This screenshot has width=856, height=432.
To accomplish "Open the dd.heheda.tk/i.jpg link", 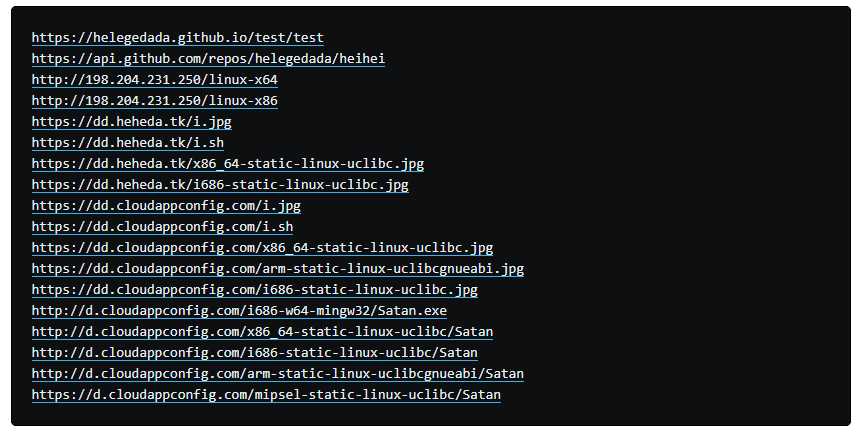I will click(x=131, y=122).
